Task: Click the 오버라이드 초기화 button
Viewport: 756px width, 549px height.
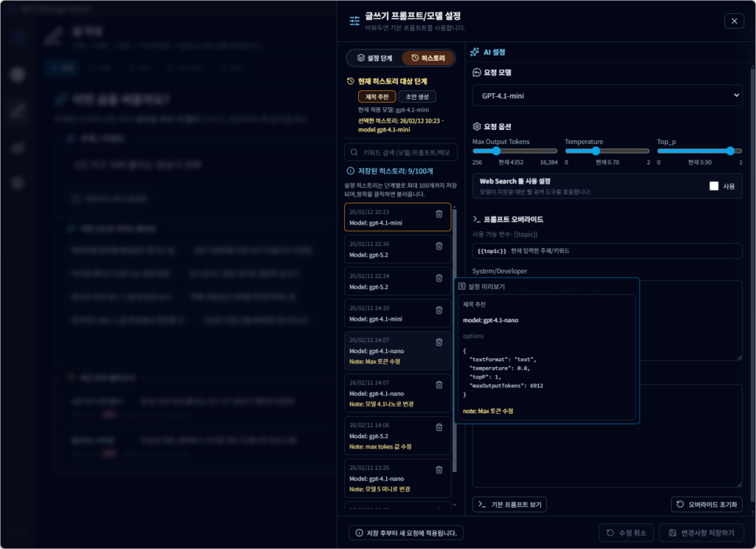Action: click(x=707, y=505)
